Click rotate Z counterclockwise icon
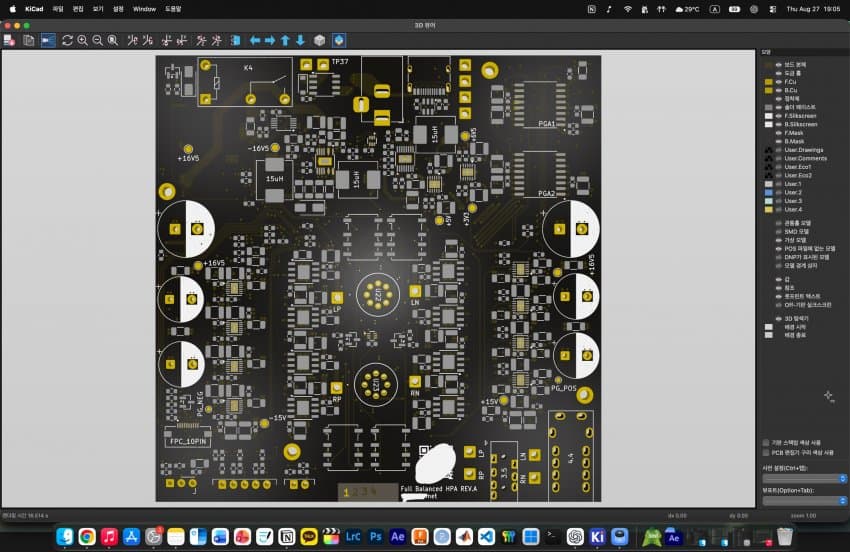 click(216, 40)
